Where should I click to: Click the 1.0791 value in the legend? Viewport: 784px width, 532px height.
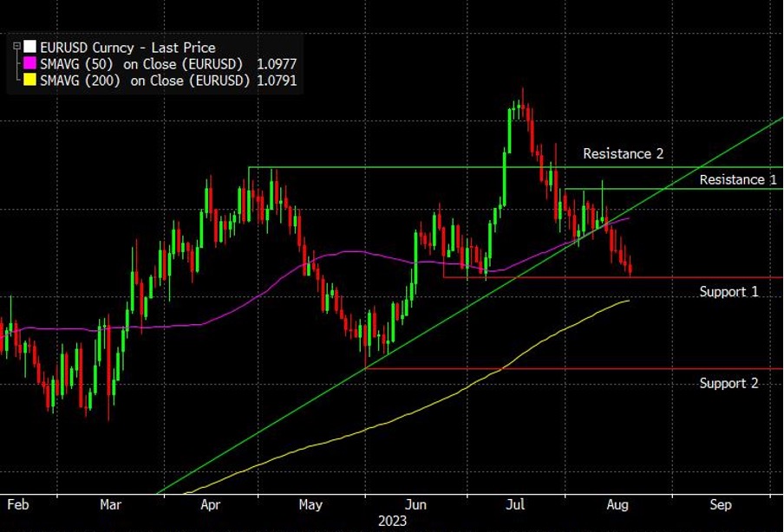tap(277, 81)
